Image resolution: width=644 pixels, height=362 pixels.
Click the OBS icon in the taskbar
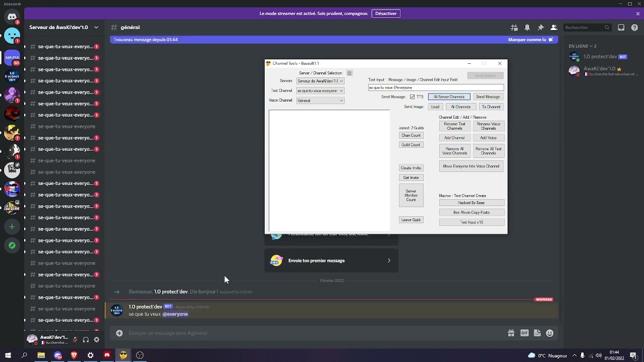[140, 355]
